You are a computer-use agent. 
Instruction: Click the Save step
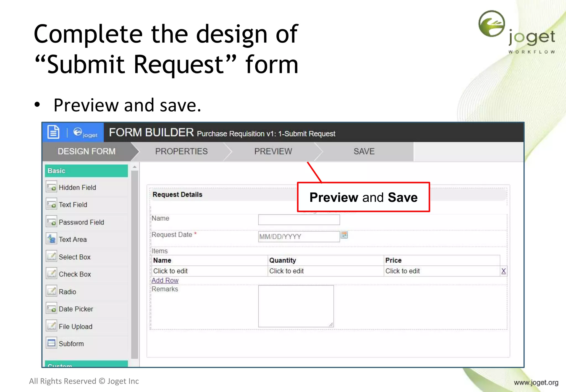pyautogui.click(x=364, y=151)
